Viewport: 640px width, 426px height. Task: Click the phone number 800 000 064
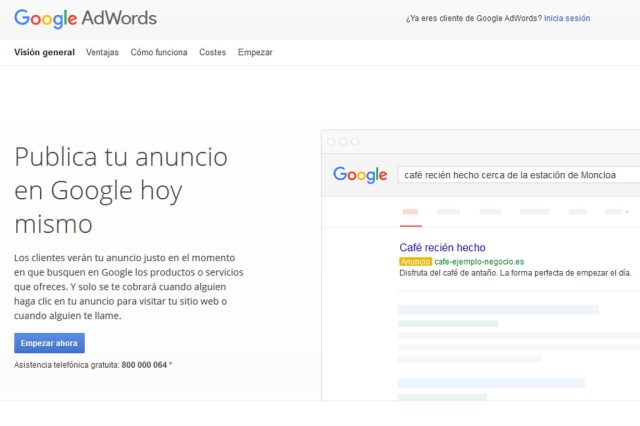coord(144,365)
